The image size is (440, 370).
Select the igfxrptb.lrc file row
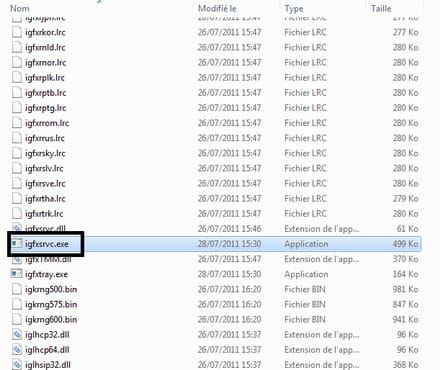coord(216,93)
